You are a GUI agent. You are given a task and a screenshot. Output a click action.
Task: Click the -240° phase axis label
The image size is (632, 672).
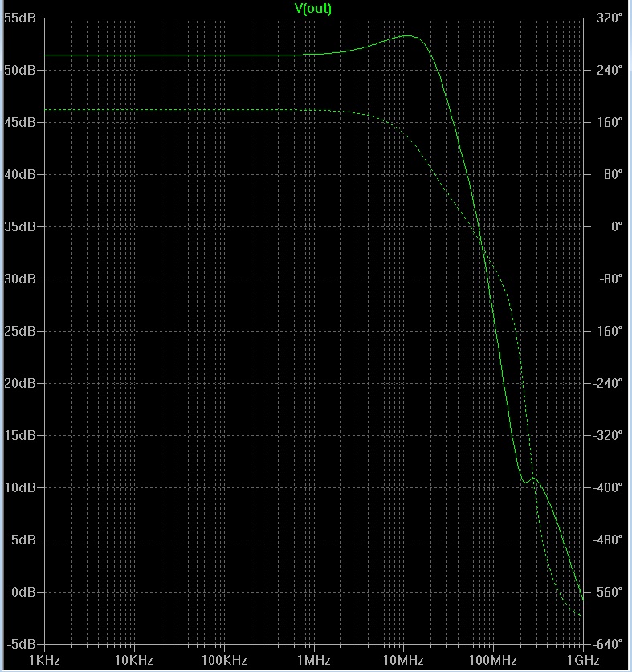tap(608, 383)
